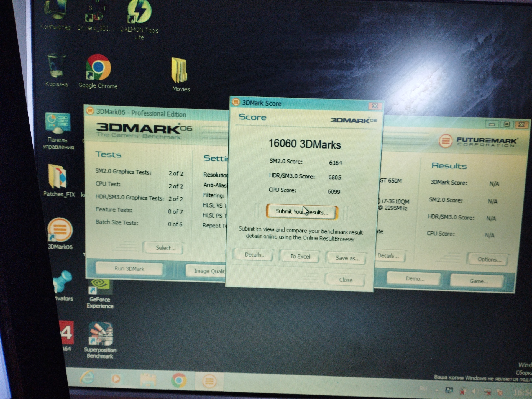This screenshot has height=399, width=532.
Task: Click the '16060 3DMarks' score text
Action: [x=305, y=144]
